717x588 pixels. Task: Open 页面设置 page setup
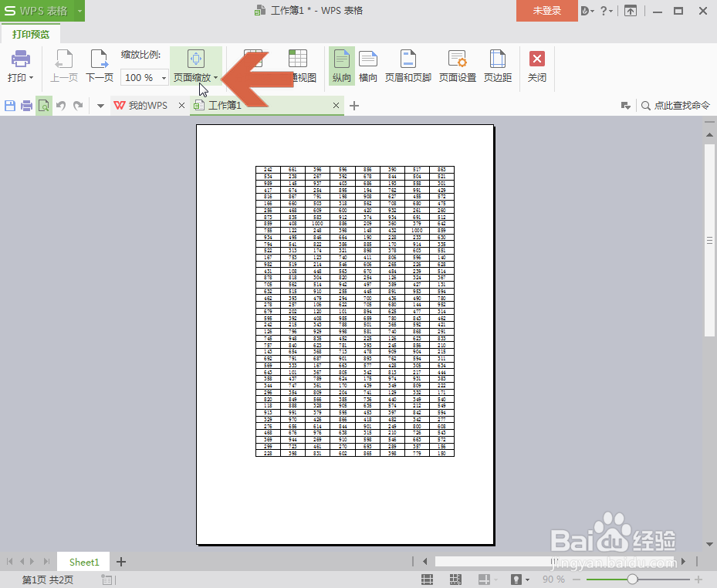(x=457, y=66)
